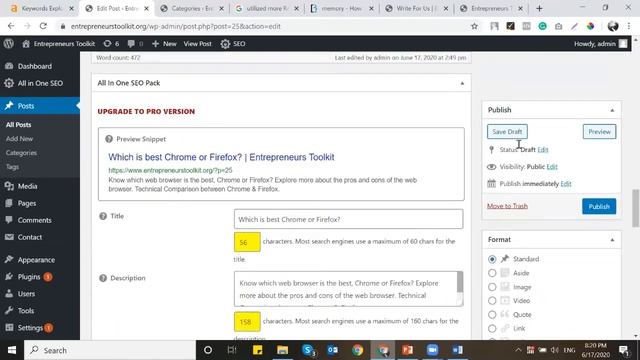This screenshot has height=360, width=640.
Task: Open Entrepreneurs Toolkit site home link
Action: tap(59, 44)
